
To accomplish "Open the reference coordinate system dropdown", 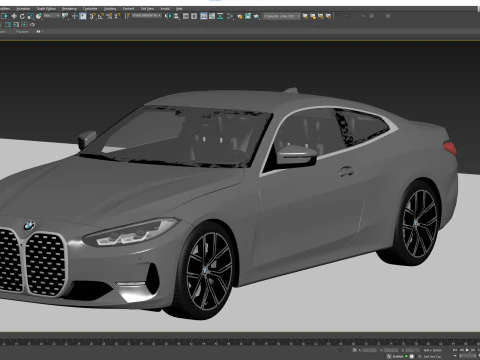I will click(x=52, y=16).
